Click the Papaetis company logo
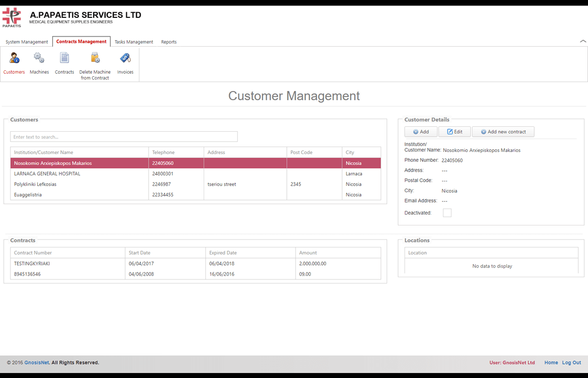This screenshot has height=378, width=588. click(11, 17)
